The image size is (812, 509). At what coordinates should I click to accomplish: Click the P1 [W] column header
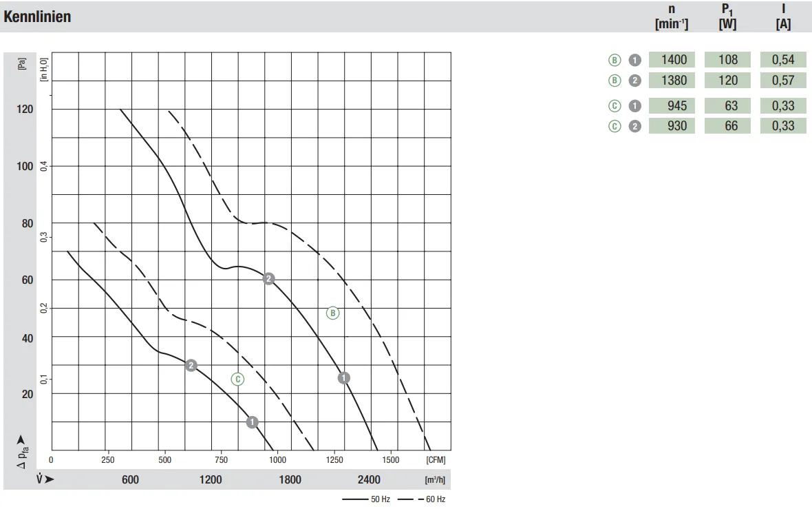727,17
